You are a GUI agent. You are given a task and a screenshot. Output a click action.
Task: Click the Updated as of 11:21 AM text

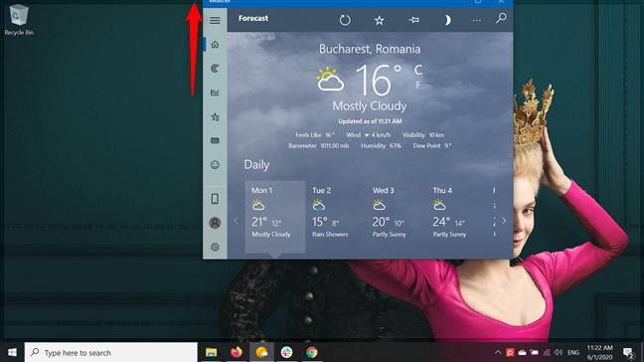pyautogui.click(x=370, y=121)
